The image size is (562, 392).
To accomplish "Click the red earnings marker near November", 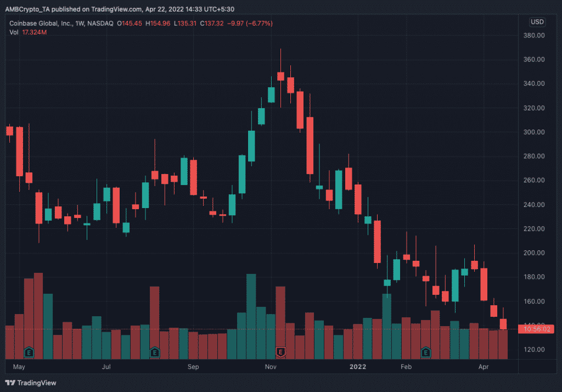I will pos(280,352).
